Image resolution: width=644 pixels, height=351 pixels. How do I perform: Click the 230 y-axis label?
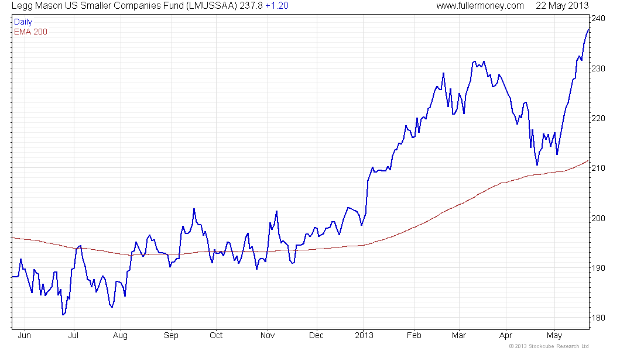598,68
